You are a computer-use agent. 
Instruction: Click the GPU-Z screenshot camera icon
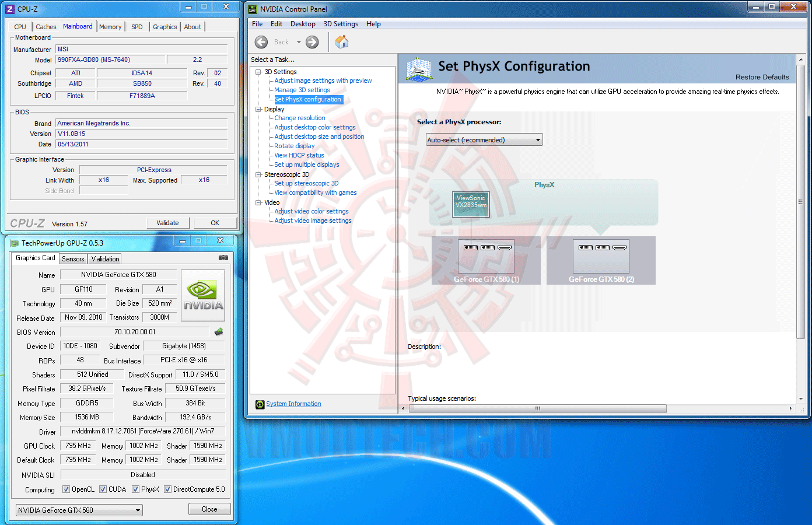click(x=223, y=257)
